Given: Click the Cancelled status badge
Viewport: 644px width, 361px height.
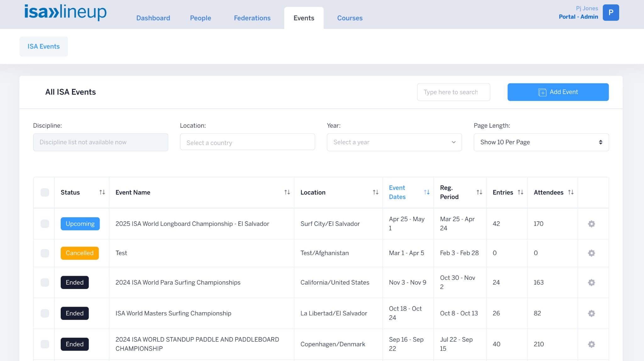Looking at the screenshot, I should (80, 253).
